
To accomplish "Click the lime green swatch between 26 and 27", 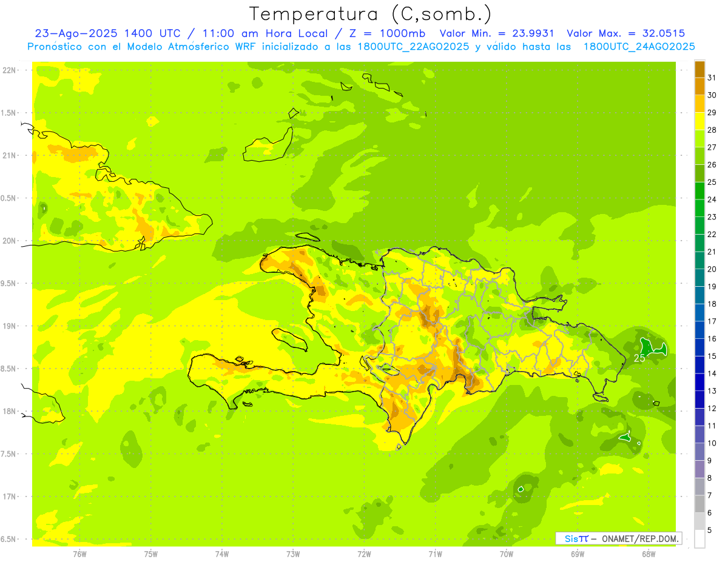I will pos(699,156).
